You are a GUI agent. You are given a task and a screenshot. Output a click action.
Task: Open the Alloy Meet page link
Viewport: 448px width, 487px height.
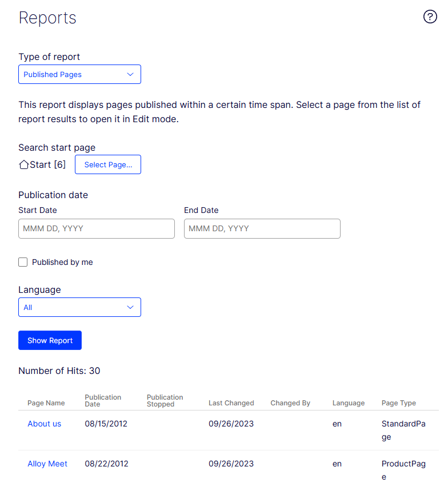[47, 464]
